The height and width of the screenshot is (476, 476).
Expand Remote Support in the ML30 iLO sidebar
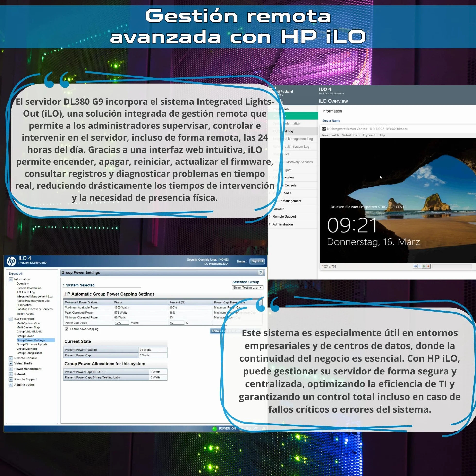pos(270,217)
